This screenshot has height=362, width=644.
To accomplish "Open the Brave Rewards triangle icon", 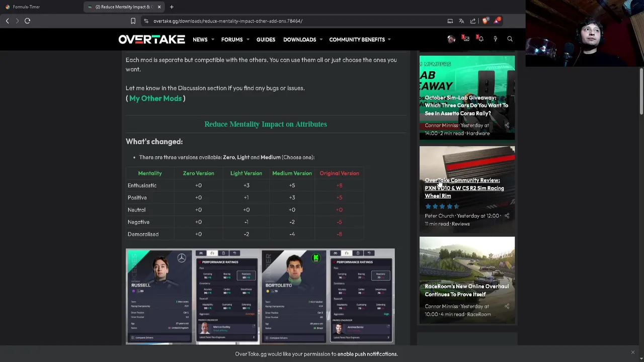I will 497,21.
